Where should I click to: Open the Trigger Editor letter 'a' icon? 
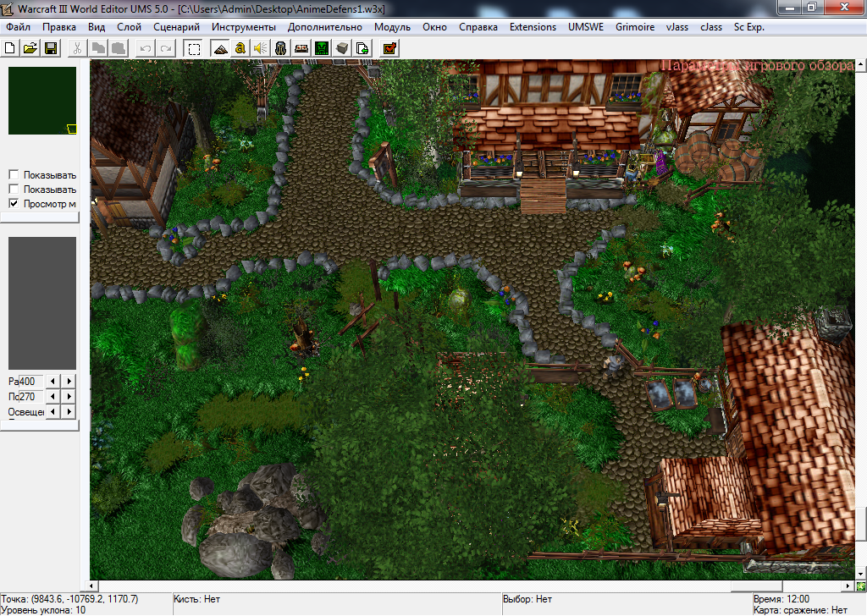240,48
